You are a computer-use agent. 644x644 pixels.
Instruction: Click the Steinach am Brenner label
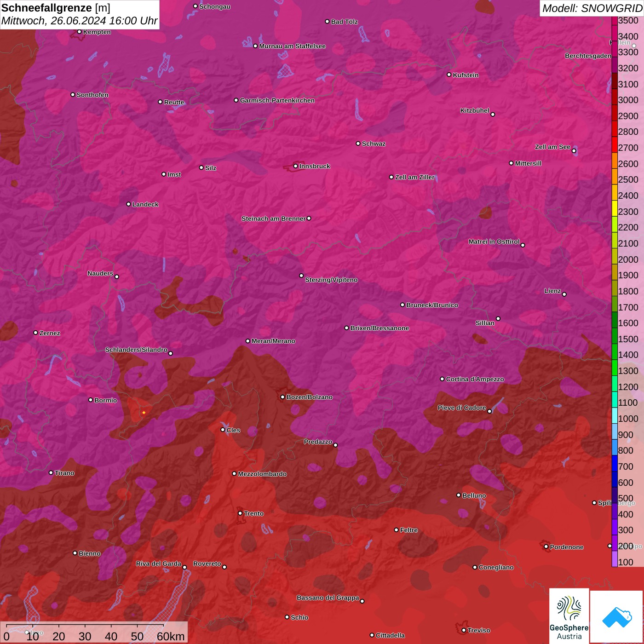(x=274, y=218)
